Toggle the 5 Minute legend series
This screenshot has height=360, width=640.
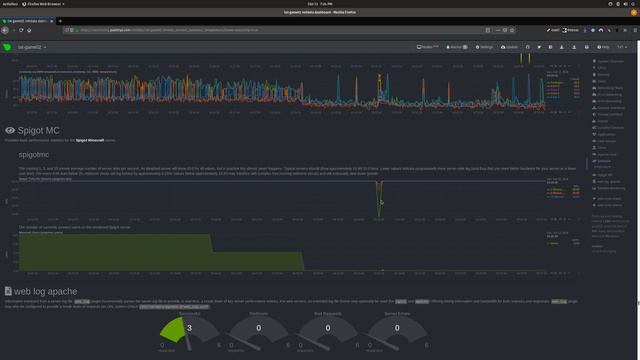[556, 193]
